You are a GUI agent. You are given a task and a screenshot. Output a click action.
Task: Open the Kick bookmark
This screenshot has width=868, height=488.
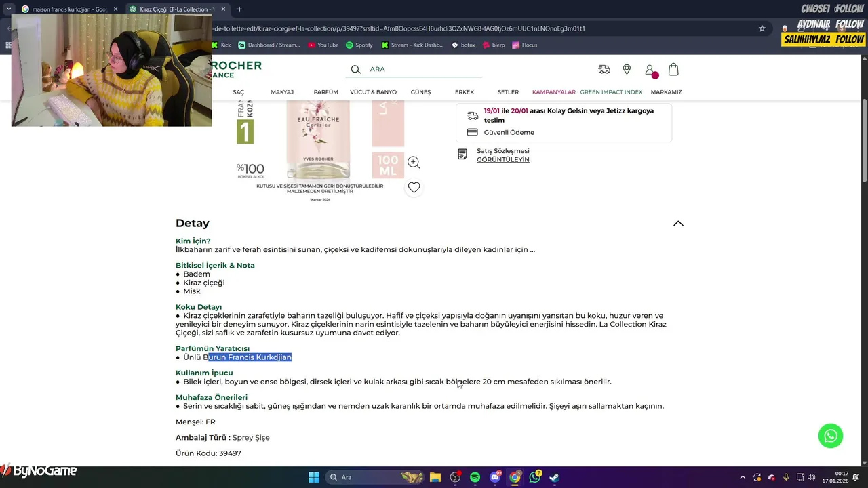click(x=221, y=45)
